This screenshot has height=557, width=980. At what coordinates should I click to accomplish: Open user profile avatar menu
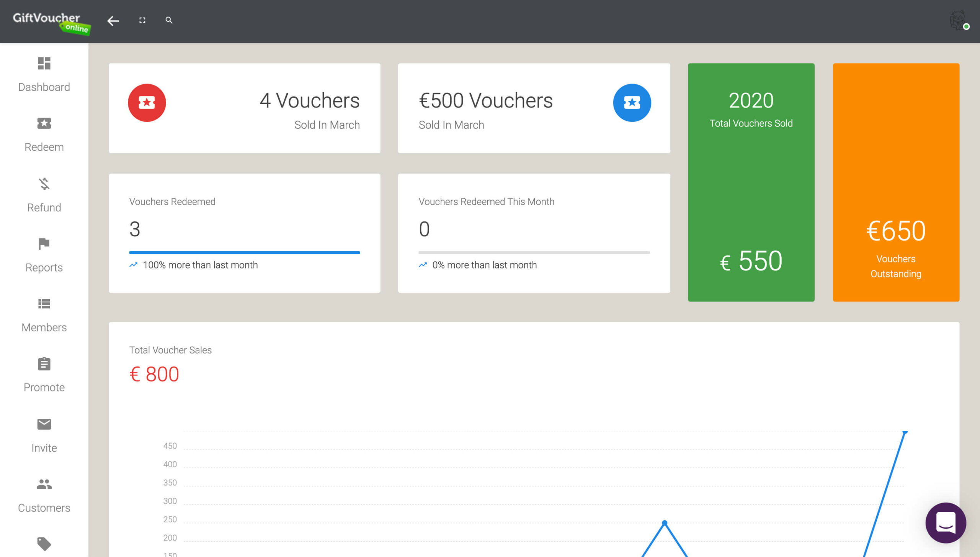pos(958,20)
